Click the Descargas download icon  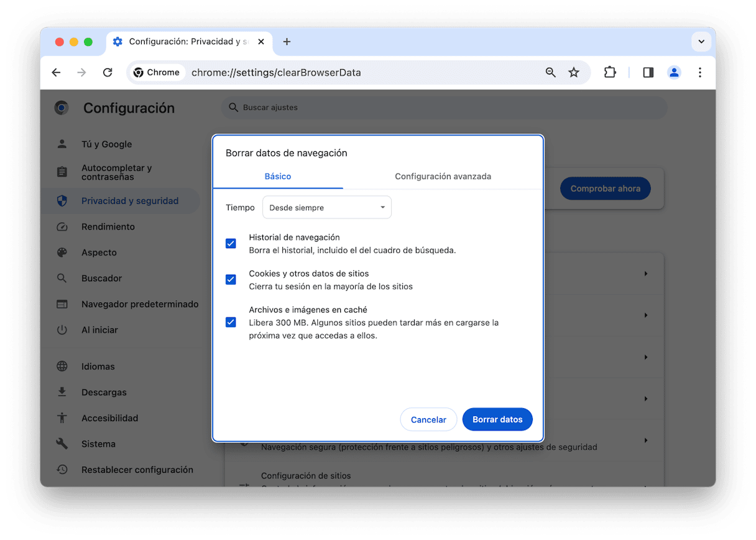(x=62, y=393)
